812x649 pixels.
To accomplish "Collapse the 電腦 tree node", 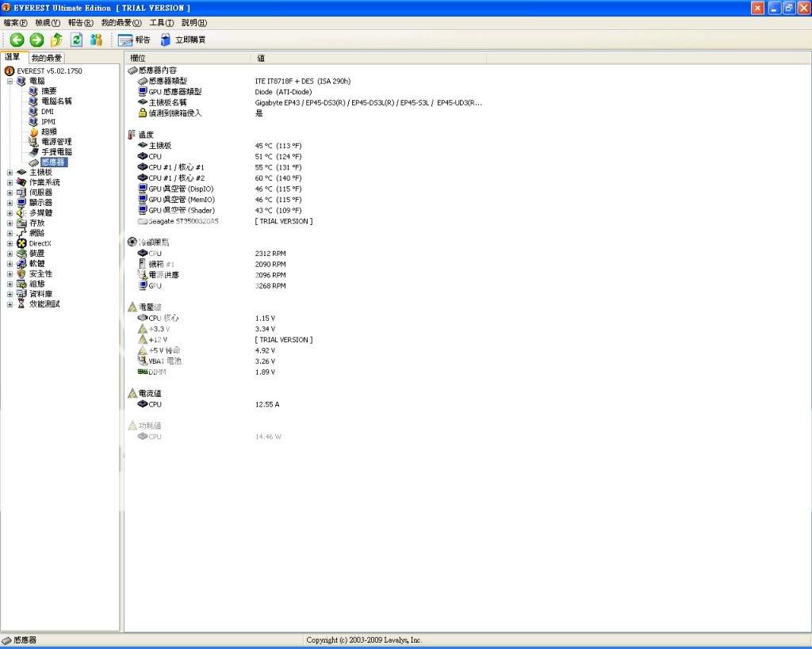I will coord(10,81).
